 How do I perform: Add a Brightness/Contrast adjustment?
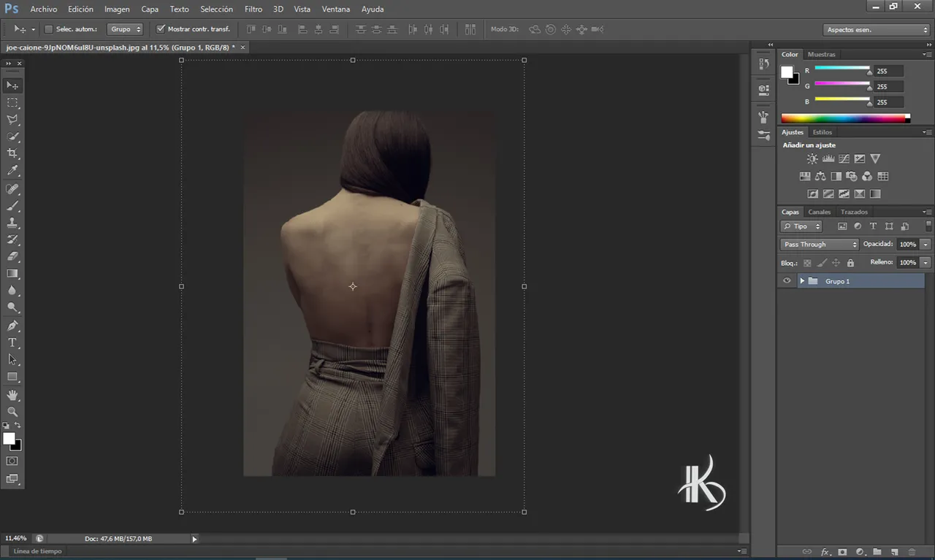(812, 158)
